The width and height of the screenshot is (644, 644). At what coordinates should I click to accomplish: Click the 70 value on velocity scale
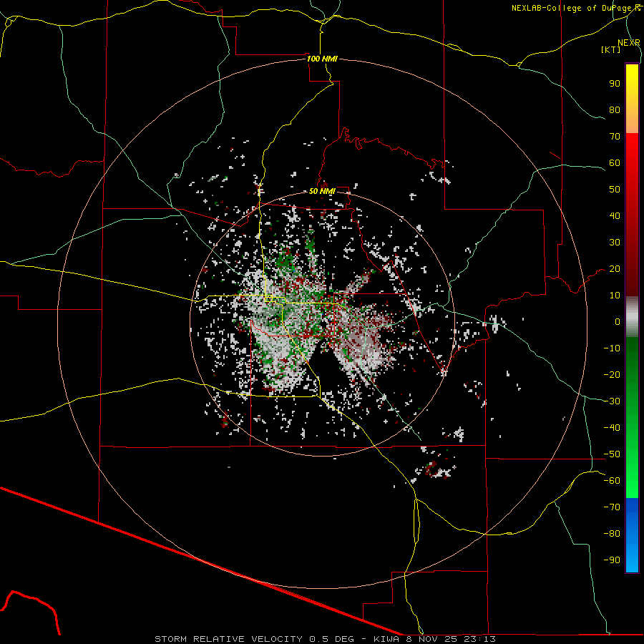615,137
